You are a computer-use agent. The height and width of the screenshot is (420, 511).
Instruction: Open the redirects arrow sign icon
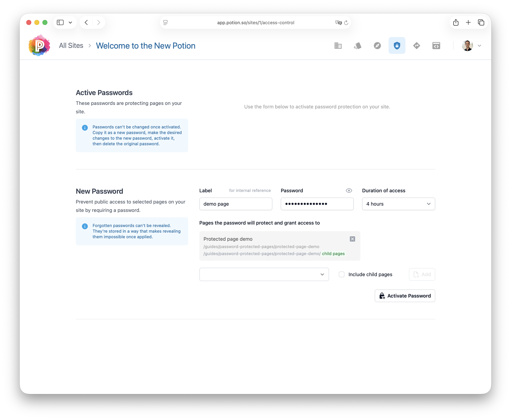point(416,45)
